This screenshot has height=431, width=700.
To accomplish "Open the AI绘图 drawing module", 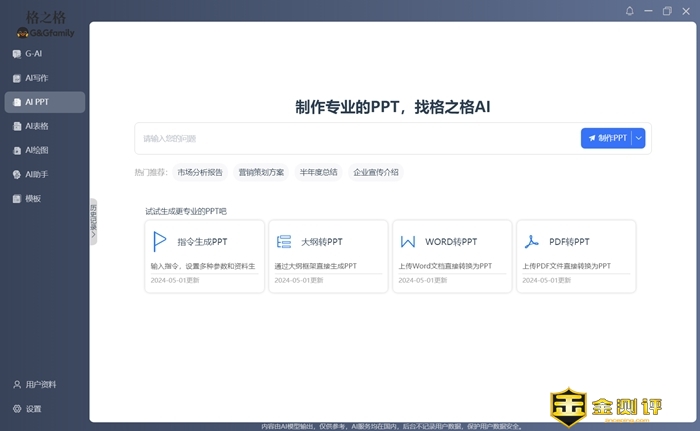I will coord(36,150).
